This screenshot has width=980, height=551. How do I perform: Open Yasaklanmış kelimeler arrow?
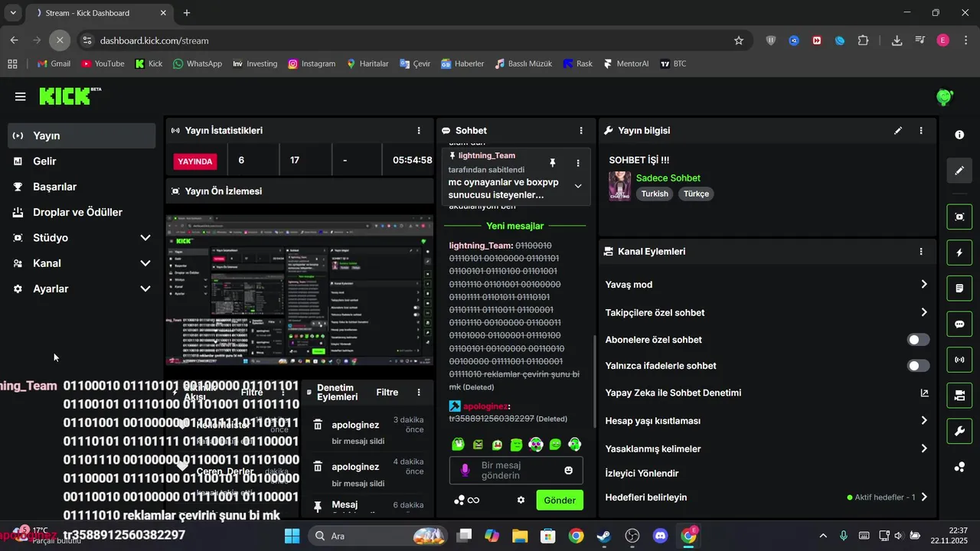924,448
